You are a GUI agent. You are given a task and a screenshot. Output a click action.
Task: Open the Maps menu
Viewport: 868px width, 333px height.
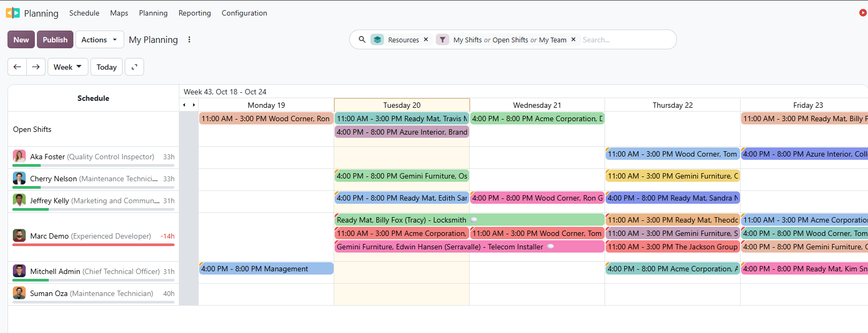point(119,13)
